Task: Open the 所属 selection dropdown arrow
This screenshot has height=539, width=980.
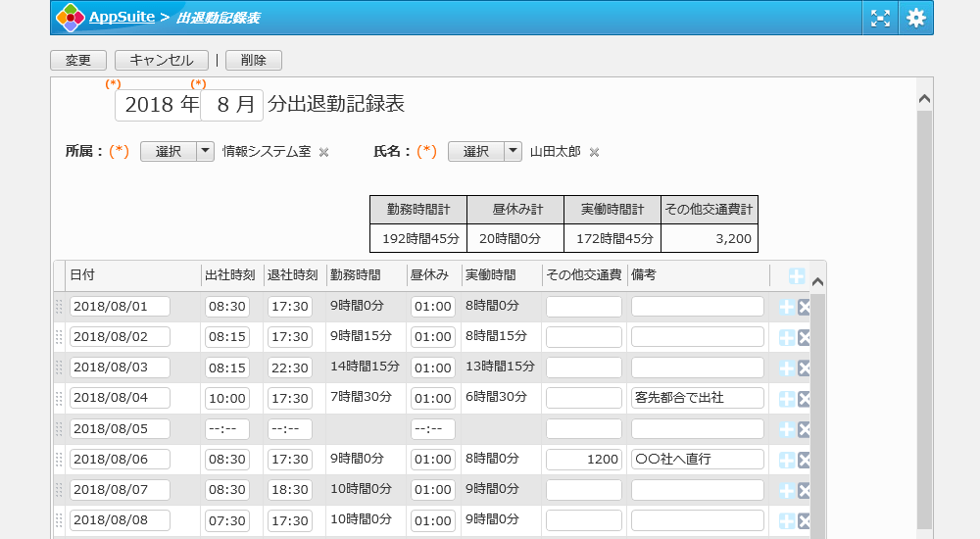Action: [205, 151]
